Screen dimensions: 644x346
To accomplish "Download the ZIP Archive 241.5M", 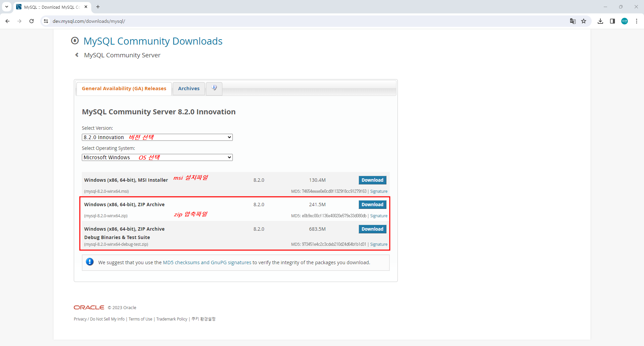I will tap(372, 205).
